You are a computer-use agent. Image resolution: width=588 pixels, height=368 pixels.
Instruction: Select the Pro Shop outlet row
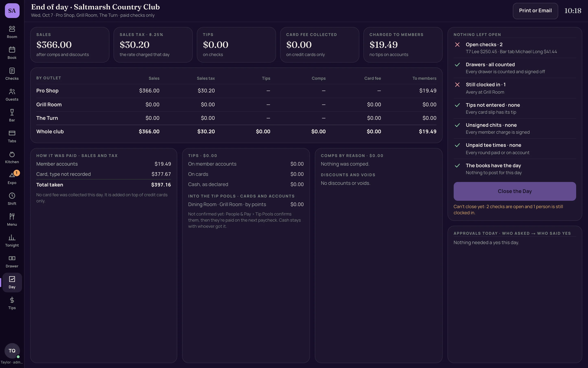coord(236,91)
